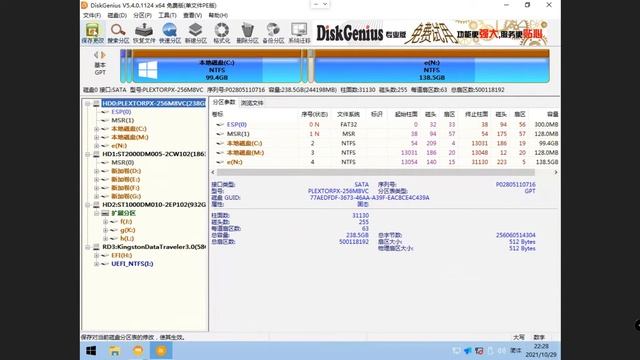Select h(L:) under 扩展分区
This screenshot has width=640, height=360.
[x=127, y=238]
